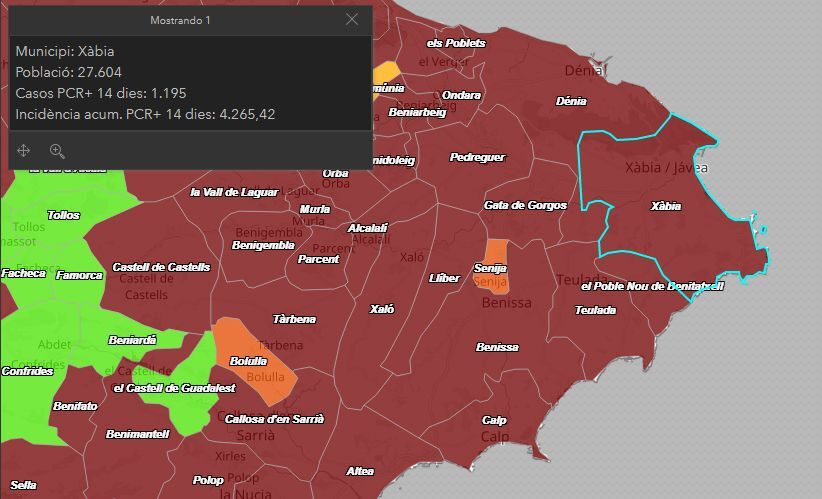Viewport: 822px width, 499px height.
Task: Click the zoom-to magnifier icon in popup
Action: click(x=57, y=151)
